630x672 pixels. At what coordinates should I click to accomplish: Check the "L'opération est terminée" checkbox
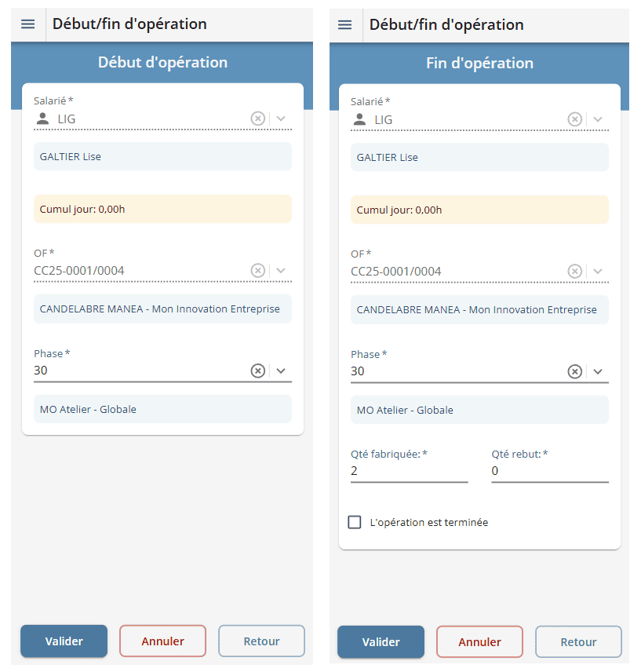[355, 522]
